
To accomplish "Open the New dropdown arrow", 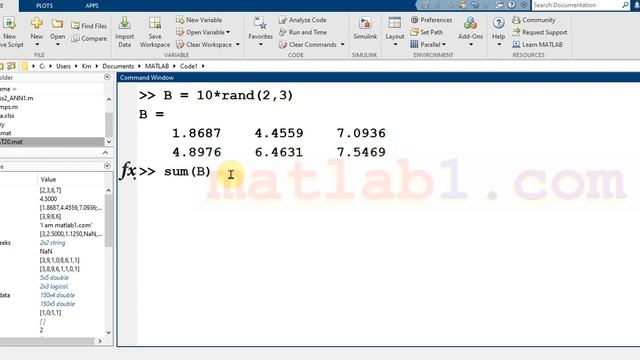I will (x=36, y=44).
